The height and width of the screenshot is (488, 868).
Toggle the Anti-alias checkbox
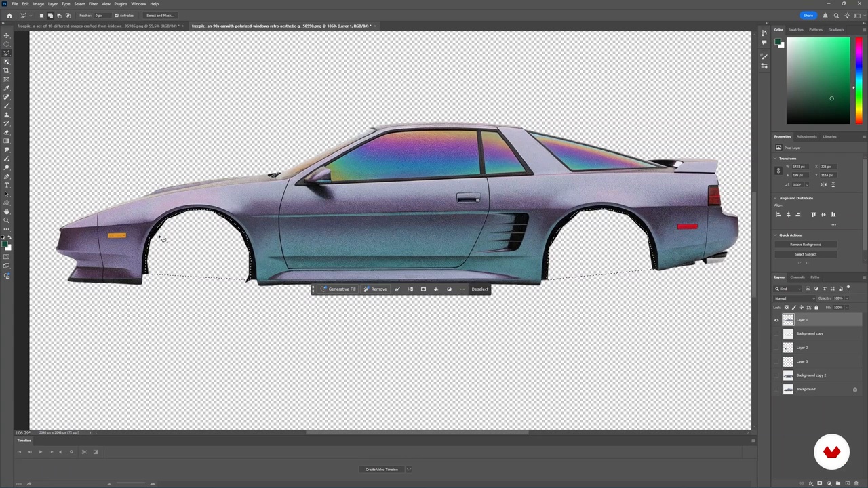click(x=116, y=15)
